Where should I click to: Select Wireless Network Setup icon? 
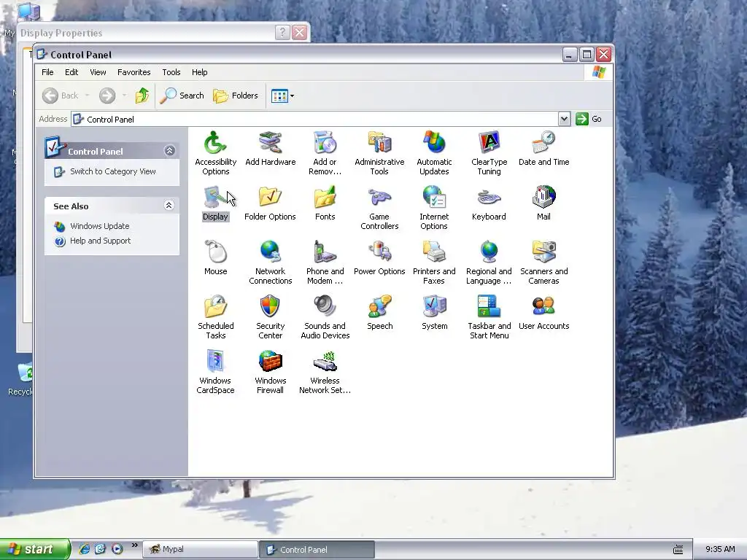325,362
